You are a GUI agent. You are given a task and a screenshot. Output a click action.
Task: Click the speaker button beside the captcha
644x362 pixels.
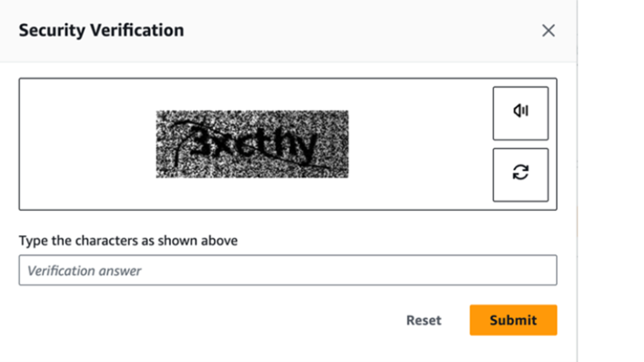(x=520, y=113)
